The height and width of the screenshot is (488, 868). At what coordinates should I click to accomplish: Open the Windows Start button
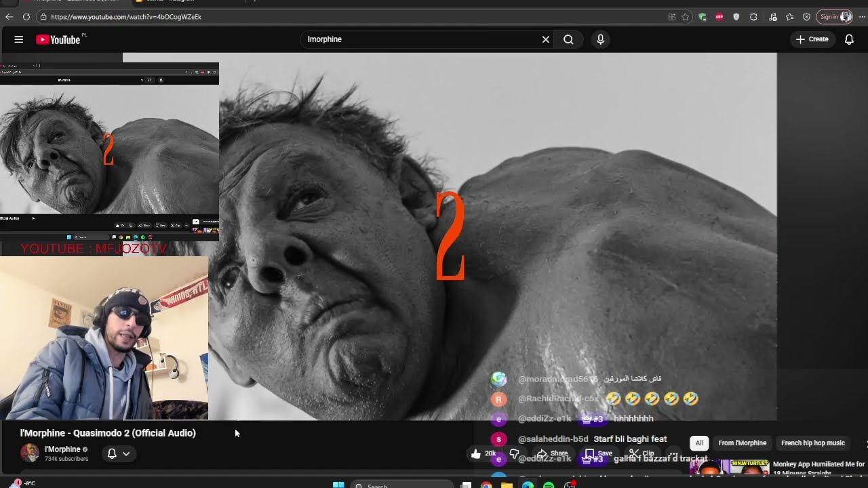pyautogui.click(x=338, y=485)
